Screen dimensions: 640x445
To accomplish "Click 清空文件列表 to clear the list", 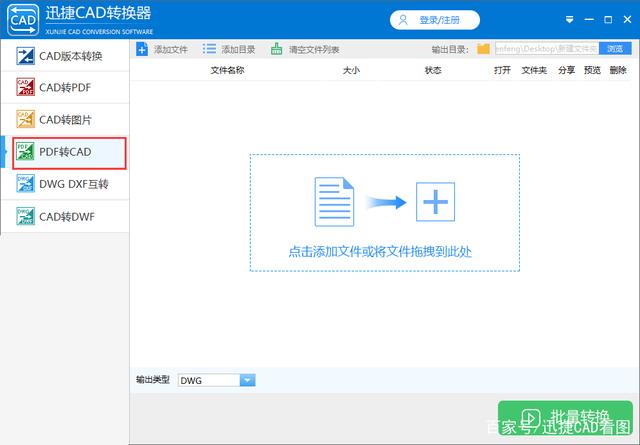I will 305,49.
